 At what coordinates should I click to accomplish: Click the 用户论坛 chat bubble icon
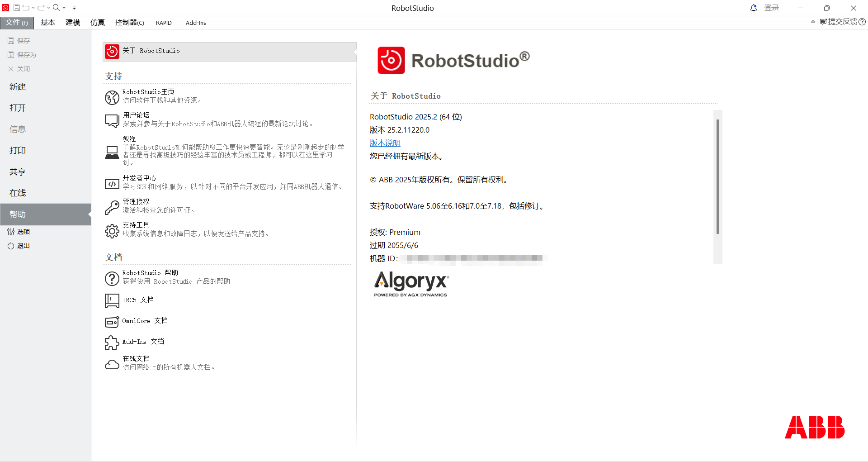coord(112,120)
